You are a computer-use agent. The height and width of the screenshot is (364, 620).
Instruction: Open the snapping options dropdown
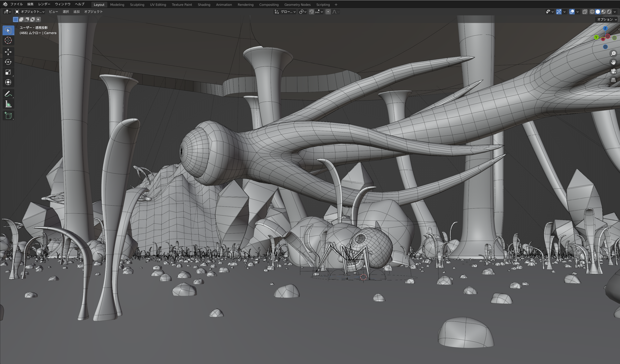319,12
